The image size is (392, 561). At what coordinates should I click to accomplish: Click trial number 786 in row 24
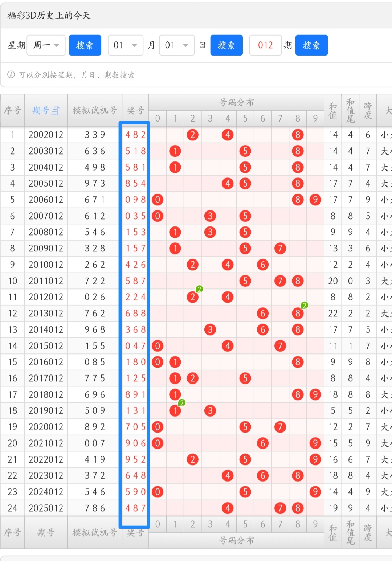pos(95,508)
